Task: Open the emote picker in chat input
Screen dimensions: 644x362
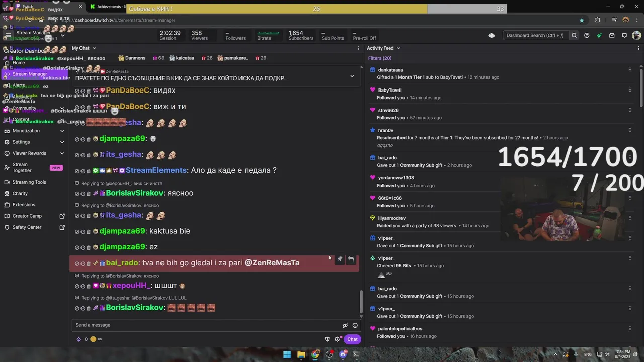Action: 355,325
